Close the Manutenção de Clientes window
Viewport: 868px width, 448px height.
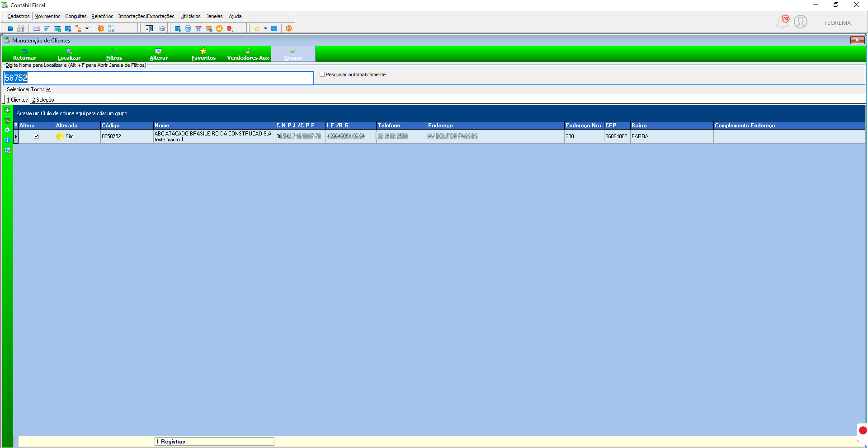[857, 40]
